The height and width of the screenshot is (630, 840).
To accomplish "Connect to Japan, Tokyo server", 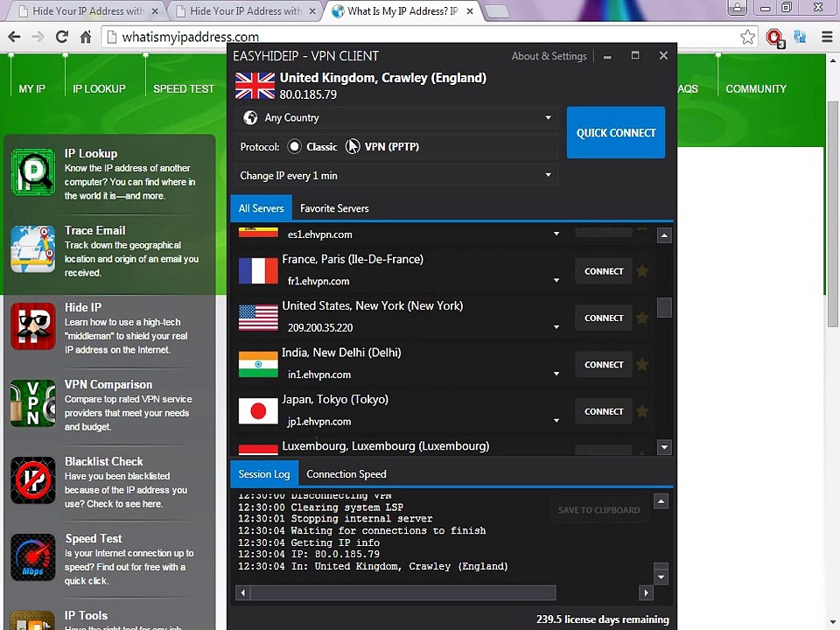I will click(x=604, y=411).
